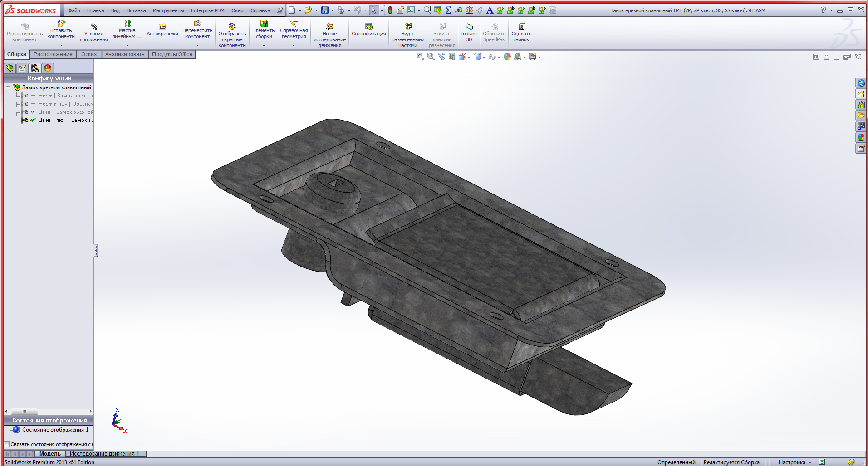Click Условия сопряжения mate icon
The image size is (868, 466).
pos(94,33)
